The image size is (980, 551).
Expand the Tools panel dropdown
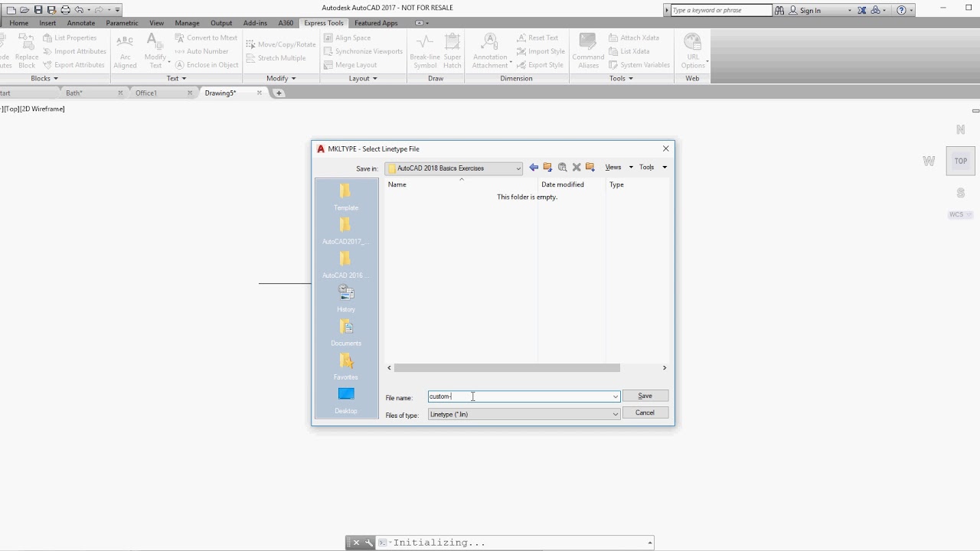[x=621, y=78]
